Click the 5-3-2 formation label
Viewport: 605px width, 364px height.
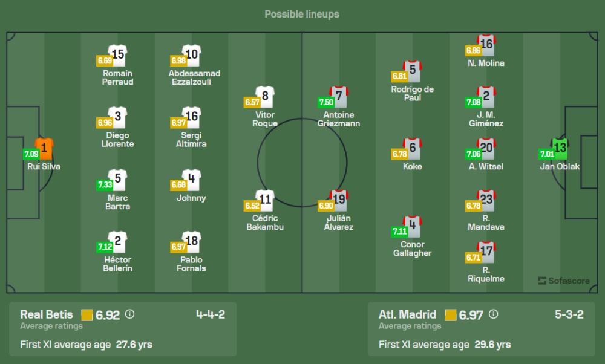coord(569,314)
